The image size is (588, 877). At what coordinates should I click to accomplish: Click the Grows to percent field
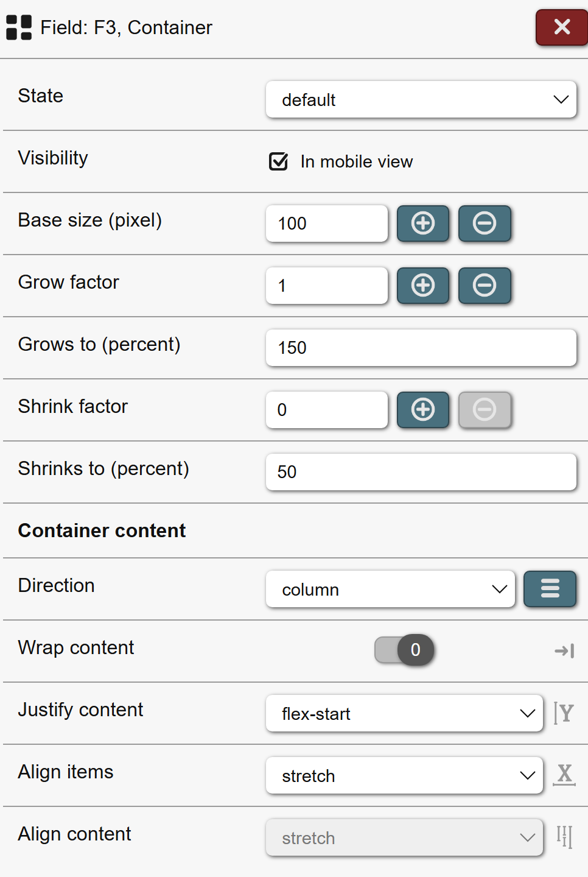pos(421,348)
